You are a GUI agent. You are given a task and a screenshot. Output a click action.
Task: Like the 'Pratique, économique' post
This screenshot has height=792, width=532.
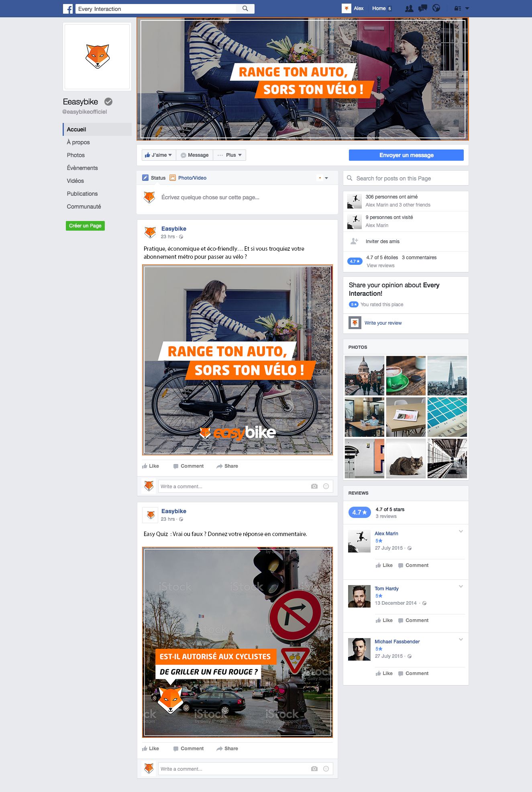(x=151, y=466)
